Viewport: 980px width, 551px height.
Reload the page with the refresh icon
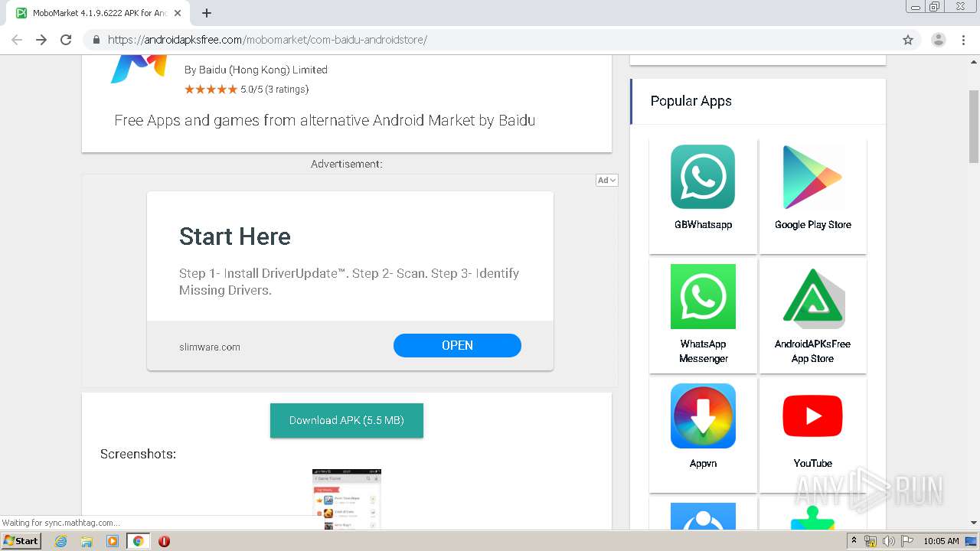66,40
